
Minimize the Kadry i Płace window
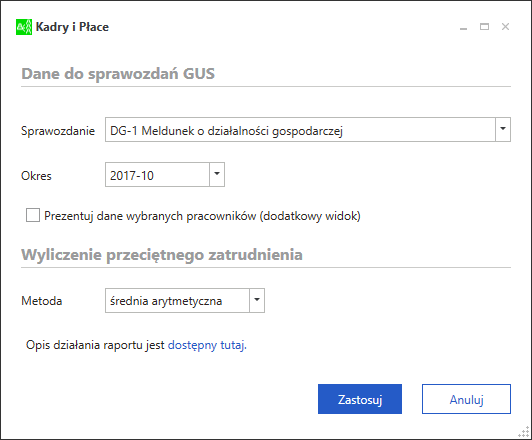pyautogui.click(x=463, y=27)
